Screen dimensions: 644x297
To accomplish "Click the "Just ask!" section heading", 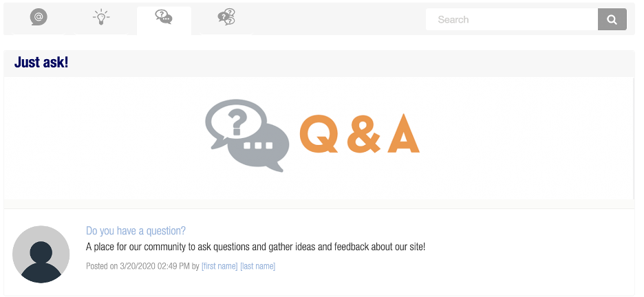I will pos(41,63).
